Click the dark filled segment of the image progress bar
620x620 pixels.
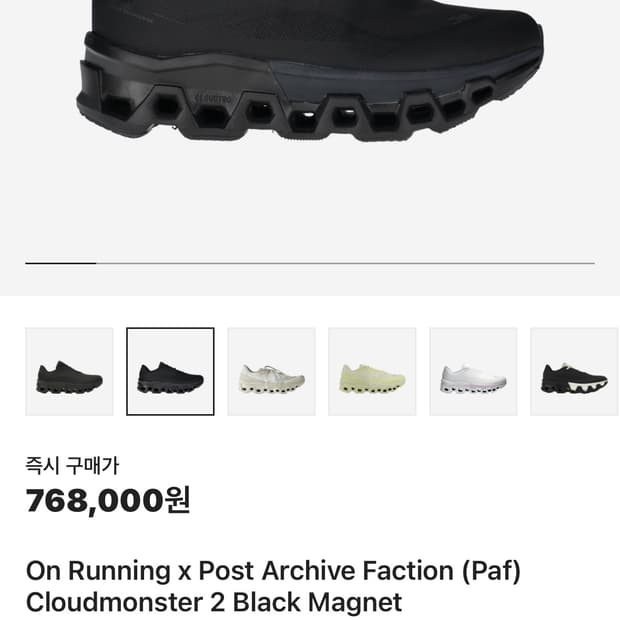click(60, 263)
